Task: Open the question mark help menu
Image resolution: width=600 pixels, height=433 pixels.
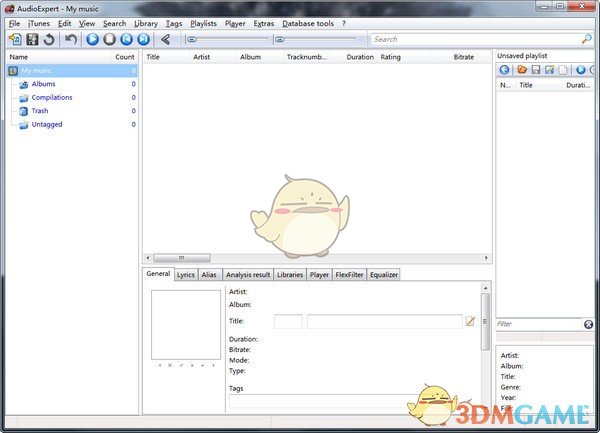Action: coord(344,23)
